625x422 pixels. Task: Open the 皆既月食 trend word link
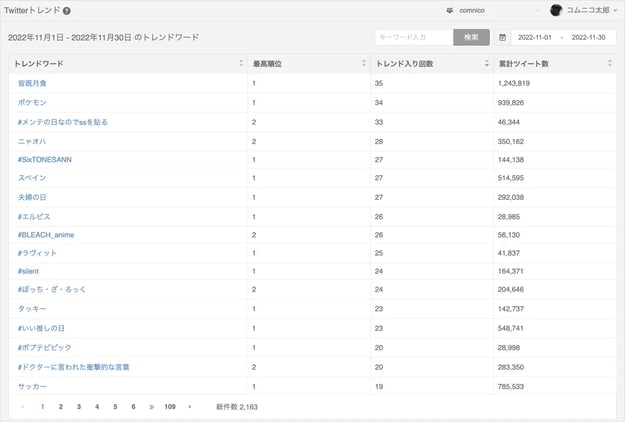(x=32, y=83)
